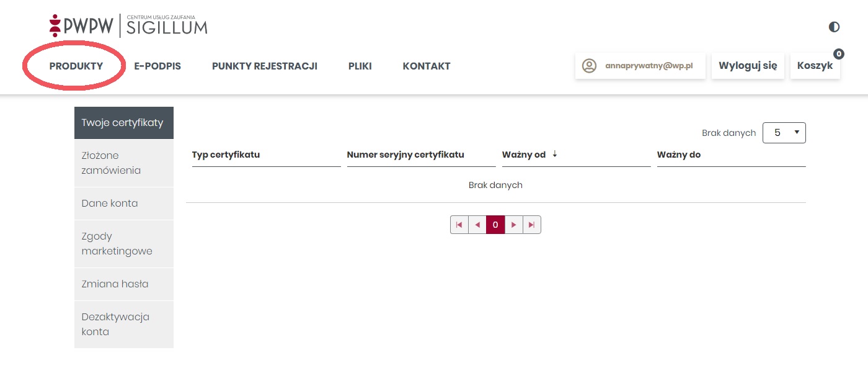
Task: Open the PRODUKTY menu
Action: pos(76,66)
